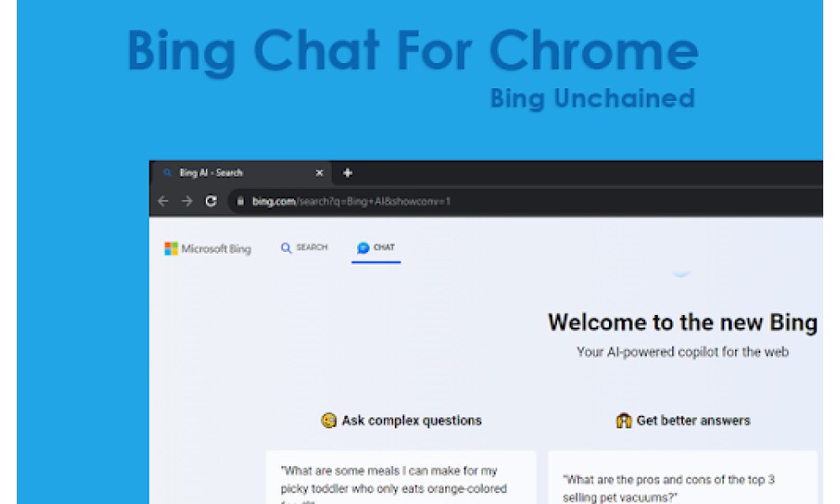The image size is (840, 504).
Task: Close the Bing AI - Search tab
Action: [319, 173]
